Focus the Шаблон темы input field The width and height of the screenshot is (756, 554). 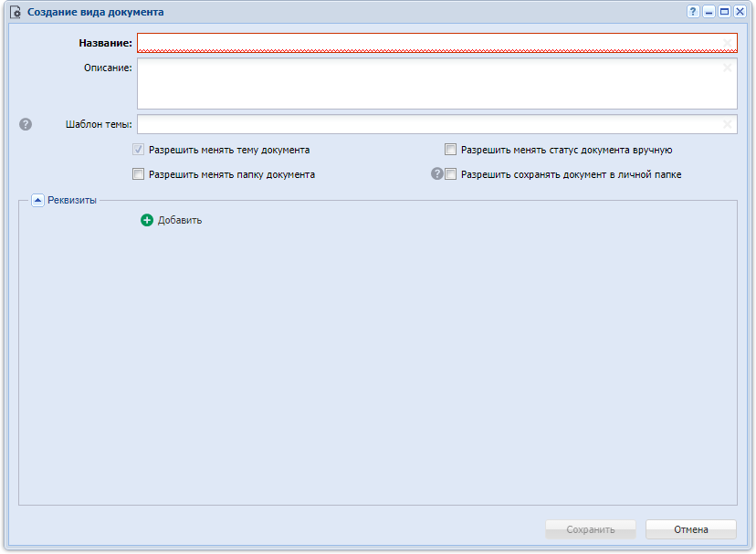coord(436,124)
